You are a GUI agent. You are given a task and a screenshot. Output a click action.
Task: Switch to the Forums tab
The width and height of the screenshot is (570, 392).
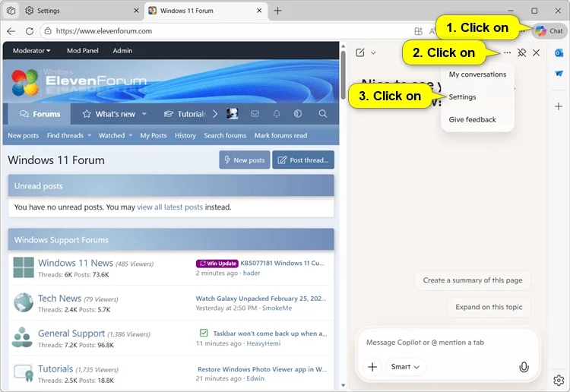tap(40, 114)
